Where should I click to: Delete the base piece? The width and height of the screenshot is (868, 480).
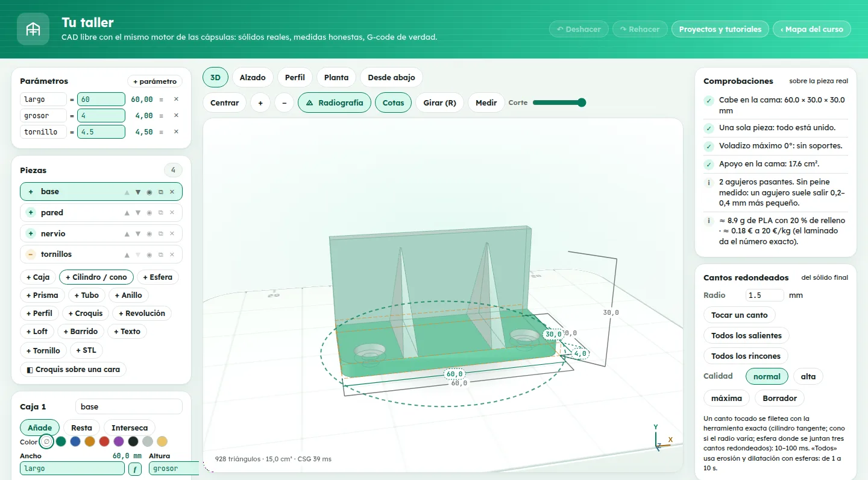pyautogui.click(x=172, y=192)
